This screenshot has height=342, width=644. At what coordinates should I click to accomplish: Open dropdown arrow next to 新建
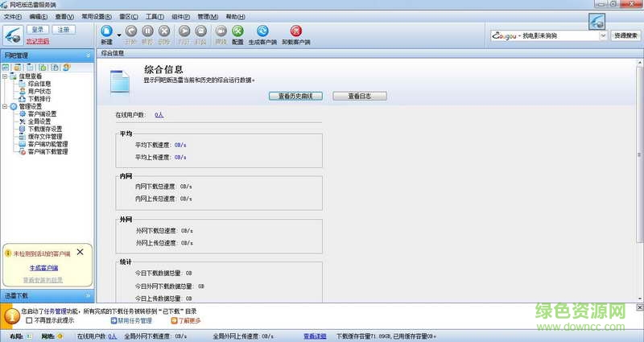point(119,35)
